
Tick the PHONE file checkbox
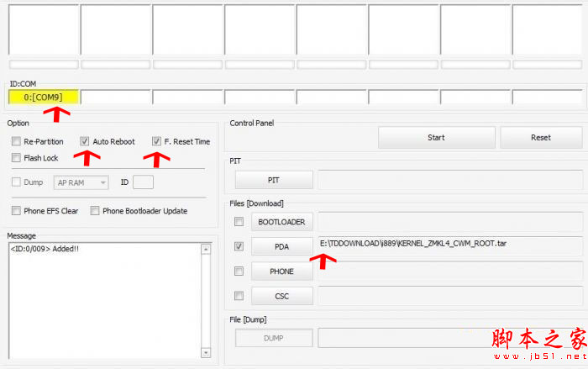point(239,271)
